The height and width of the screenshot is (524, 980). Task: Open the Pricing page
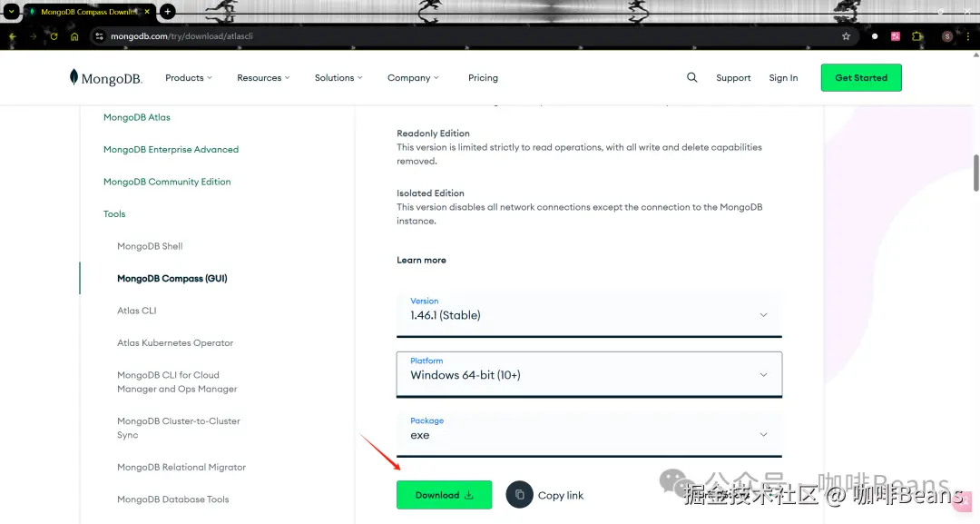click(483, 77)
